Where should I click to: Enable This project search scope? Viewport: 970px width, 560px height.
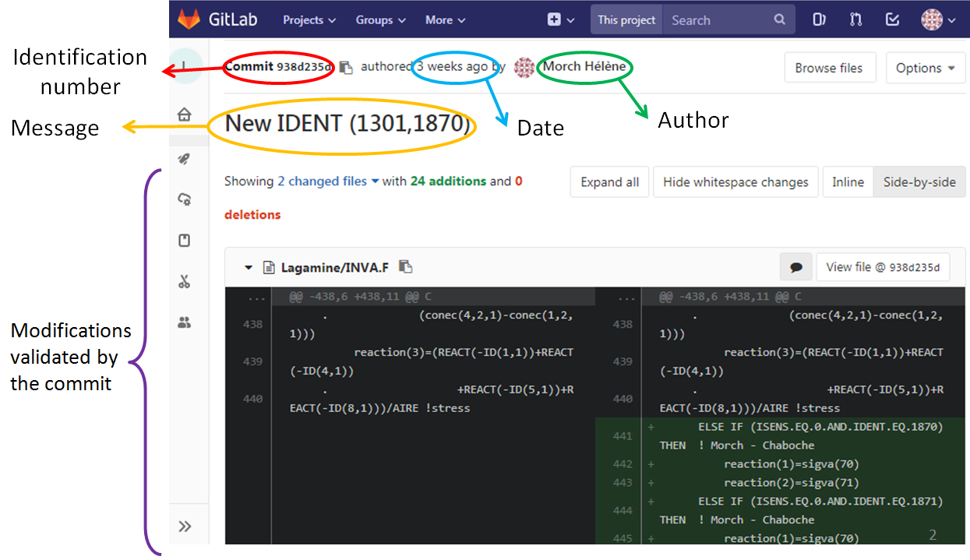point(626,19)
